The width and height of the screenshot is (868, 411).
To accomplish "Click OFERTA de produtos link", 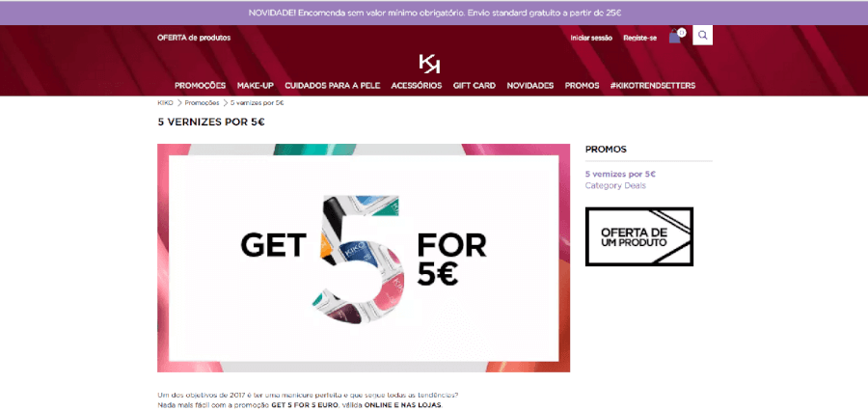I will 194,38.
